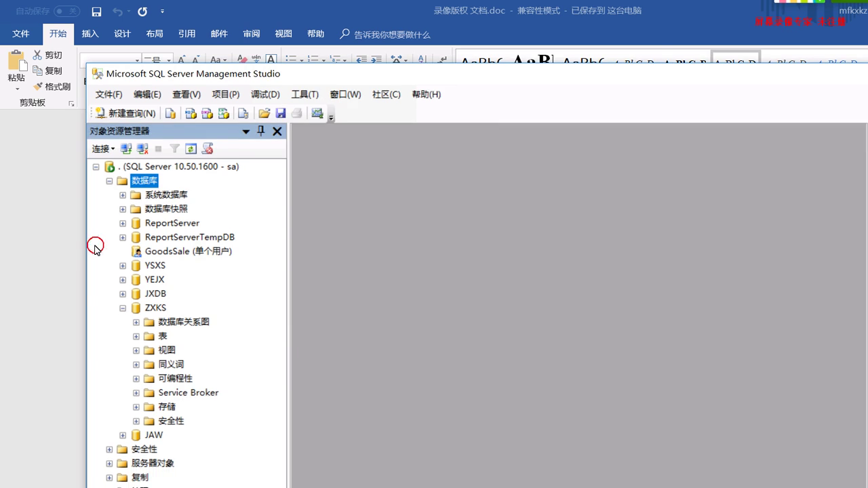
Task: Click the Open File folder icon in SSMS
Action: [264, 113]
